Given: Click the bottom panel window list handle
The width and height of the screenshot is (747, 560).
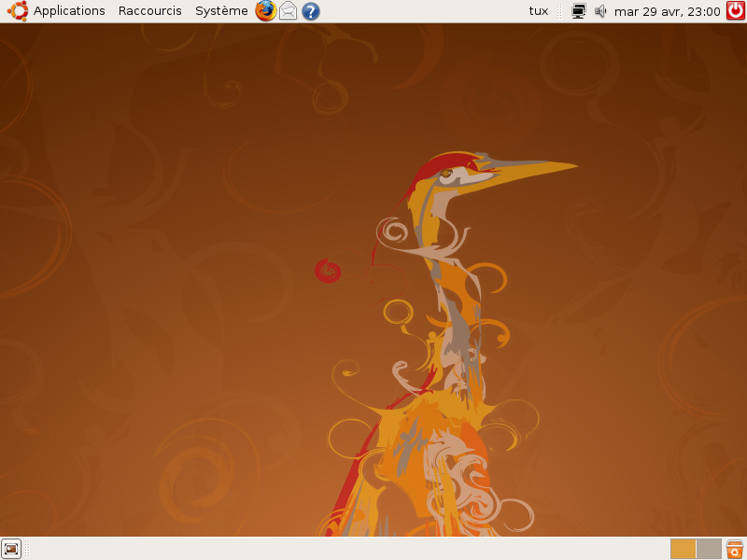Looking at the screenshot, I should coord(29,549).
